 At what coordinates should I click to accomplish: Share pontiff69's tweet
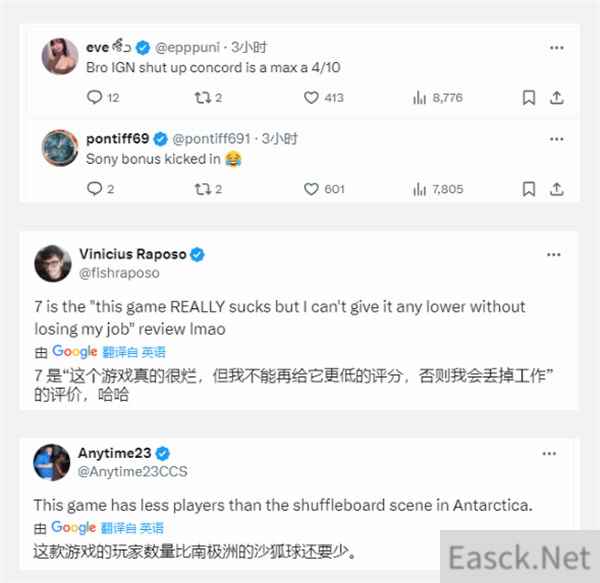pos(557,189)
